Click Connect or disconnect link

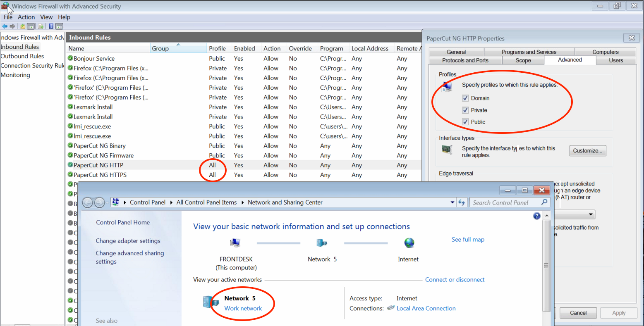click(x=455, y=280)
